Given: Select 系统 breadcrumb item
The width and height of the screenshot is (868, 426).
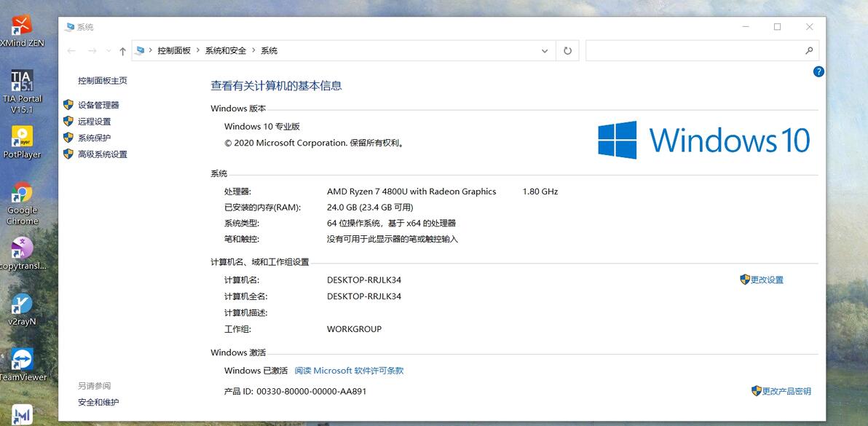Looking at the screenshot, I should [269, 50].
